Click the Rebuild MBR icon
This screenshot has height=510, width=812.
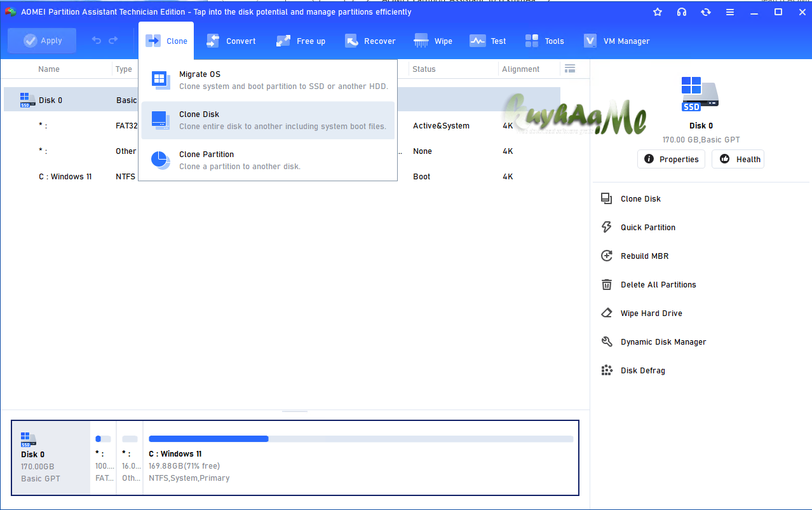[x=607, y=256]
